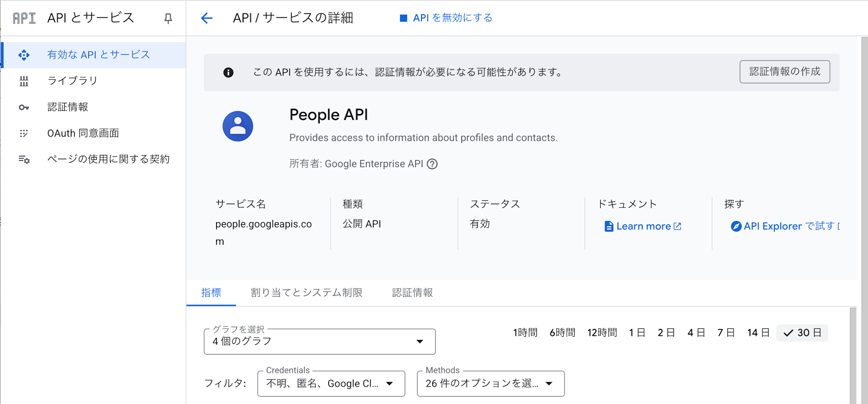Screen dimensions: 868x404
Task: Click the People API title text
Action: click(x=329, y=115)
